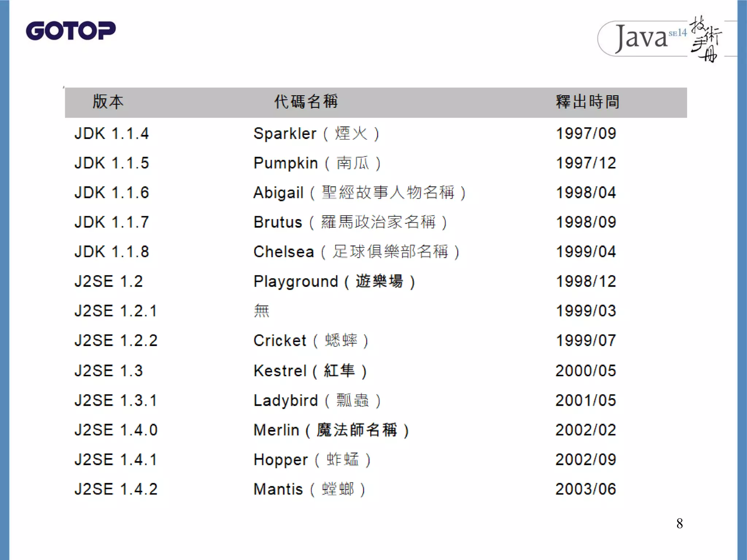Image resolution: width=747 pixels, height=560 pixels.
Task: Select the J2SE 1.2.1 version cell
Action: [116, 311]
